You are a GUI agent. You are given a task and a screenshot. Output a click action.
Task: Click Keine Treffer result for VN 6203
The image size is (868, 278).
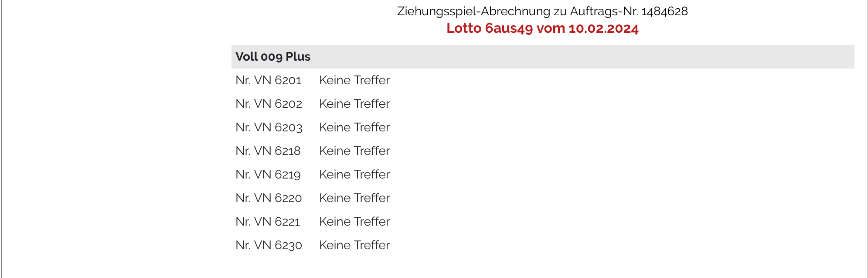click(354, 127)
